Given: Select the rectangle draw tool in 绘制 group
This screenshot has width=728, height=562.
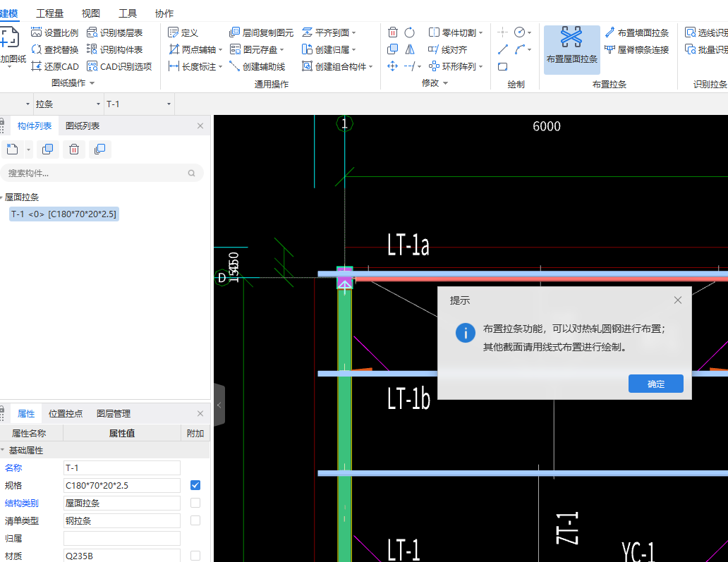Looking at the screenshot, I should tap(503, 66).
